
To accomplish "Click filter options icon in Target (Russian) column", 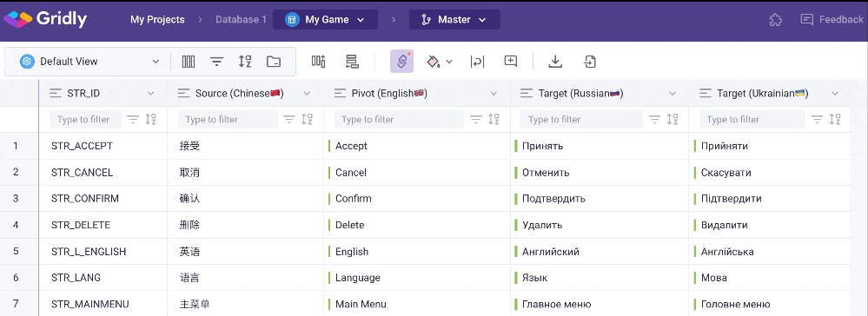I will [x=655, y=119].
